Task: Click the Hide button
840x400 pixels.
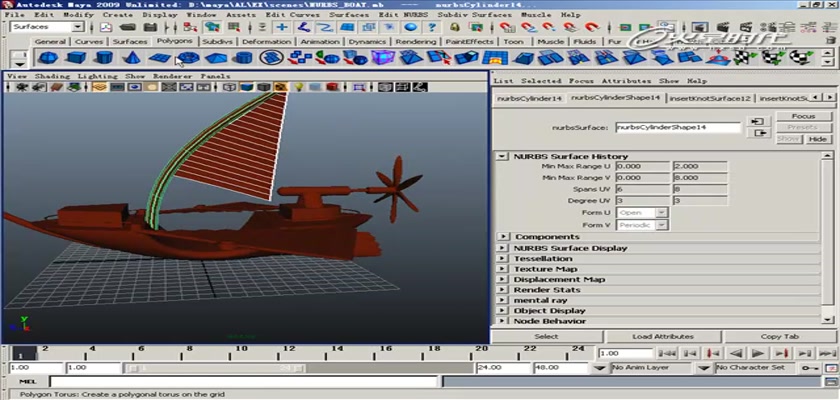Action: click(818, 139)
